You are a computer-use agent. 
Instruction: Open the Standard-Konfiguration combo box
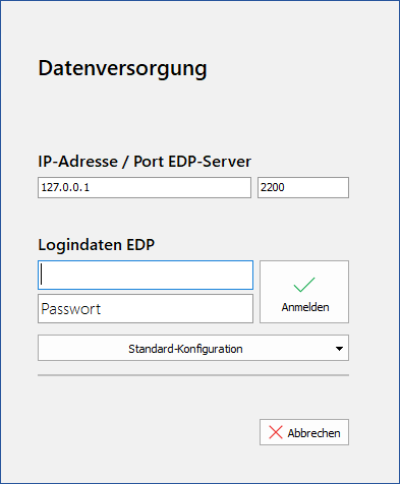tap(193, 348)
